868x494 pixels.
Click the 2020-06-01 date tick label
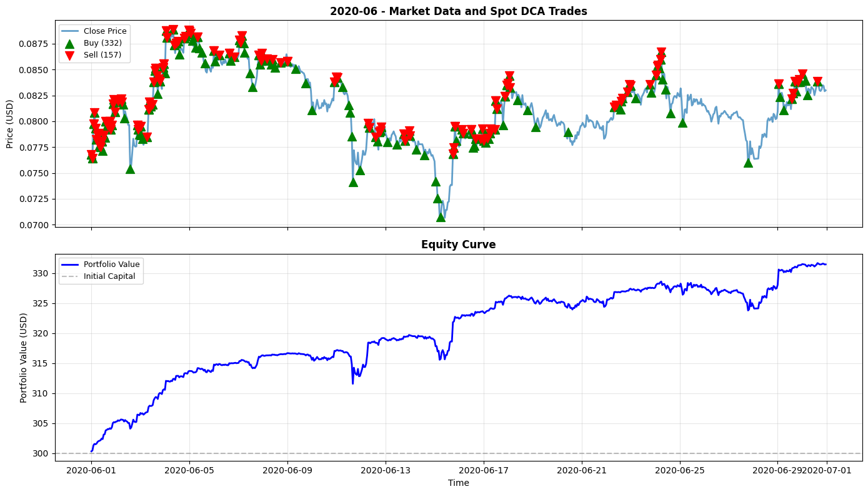coord(91,470)
